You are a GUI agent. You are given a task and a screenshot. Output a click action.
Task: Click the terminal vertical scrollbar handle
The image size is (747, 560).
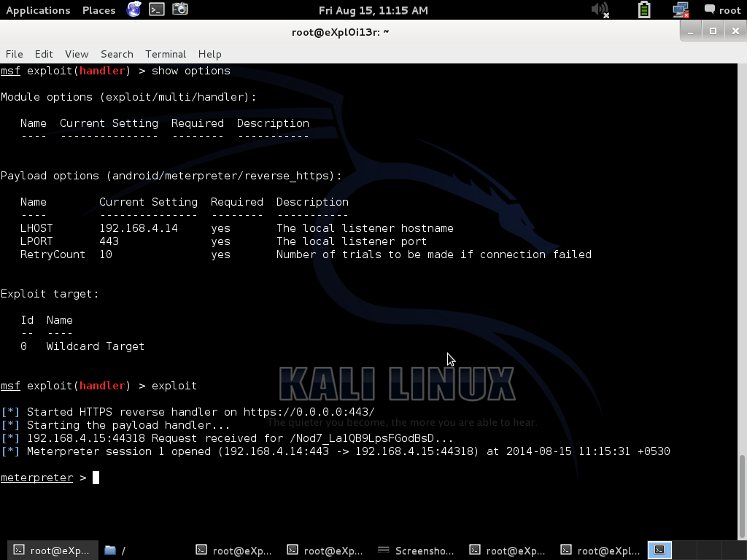tap(742, 495)
